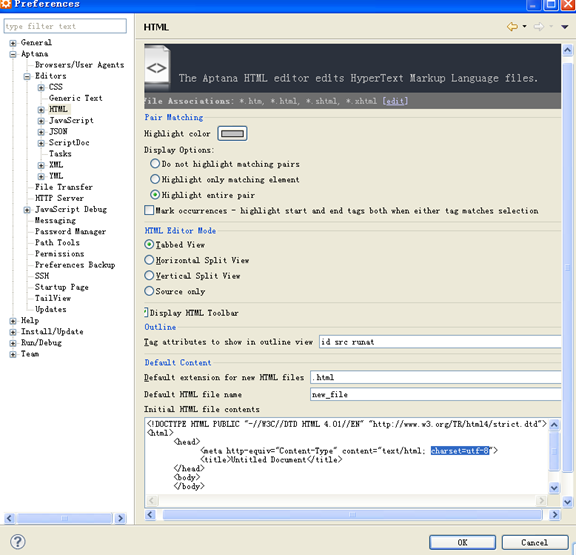
Task: Click the Default extension input field
Action: 436,377
